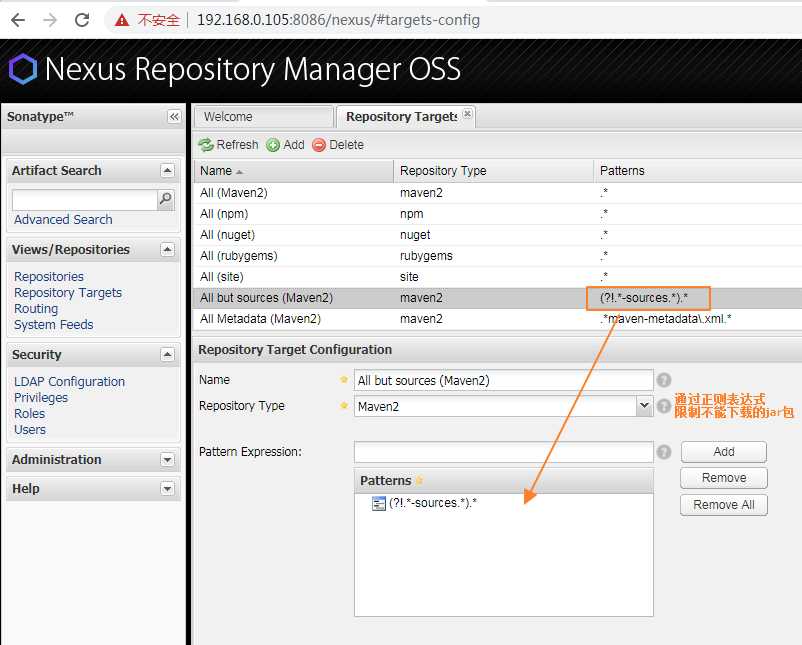Click the help icon next to Pattern Expression
802x645 pixels.
(664, 452)
